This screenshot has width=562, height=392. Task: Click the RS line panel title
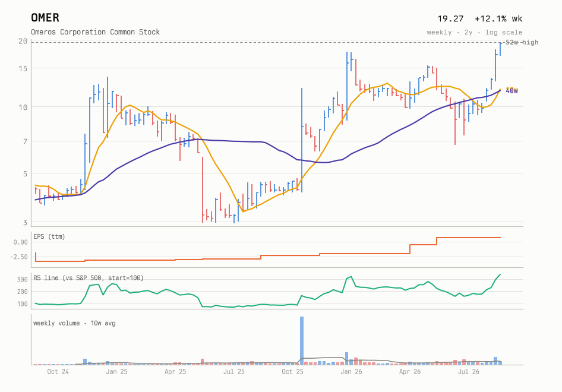pyautogui.click(x=88, y=278)
